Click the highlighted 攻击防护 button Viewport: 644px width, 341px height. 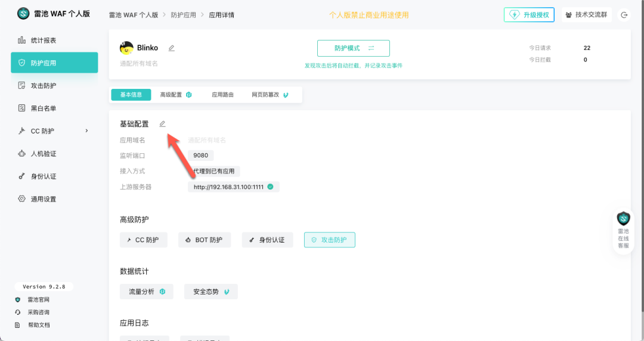(x=329, y=240)
